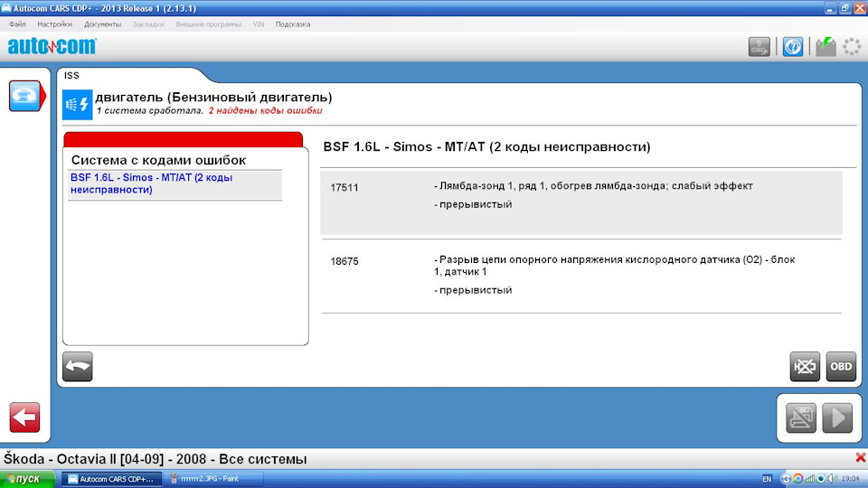Screen dimensions: 868x488
Task: Click the red error codes found text
Action: [265, 110]
